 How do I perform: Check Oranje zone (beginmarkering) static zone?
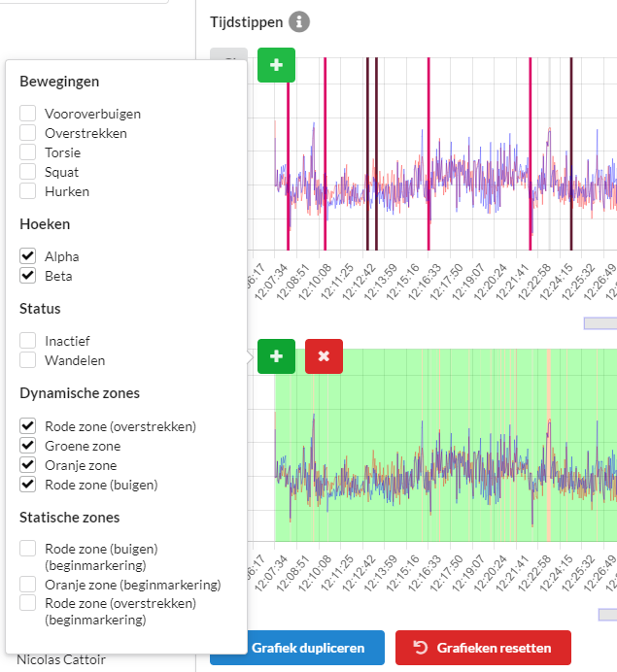28,585
